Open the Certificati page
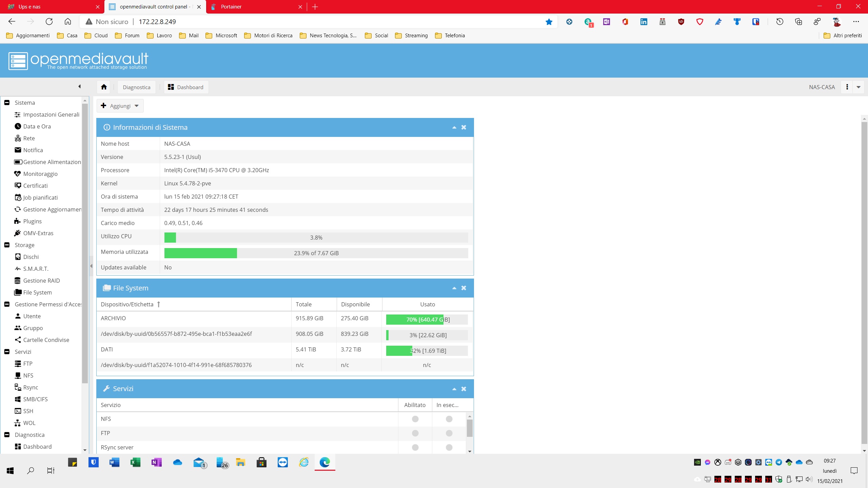 tap(35, 186)
